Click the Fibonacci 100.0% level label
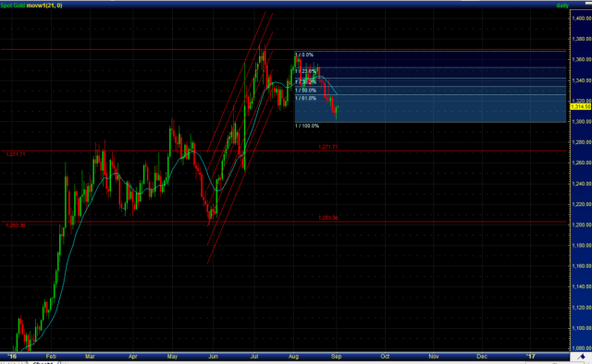This screenshot has width=592, height=364. 307,126
